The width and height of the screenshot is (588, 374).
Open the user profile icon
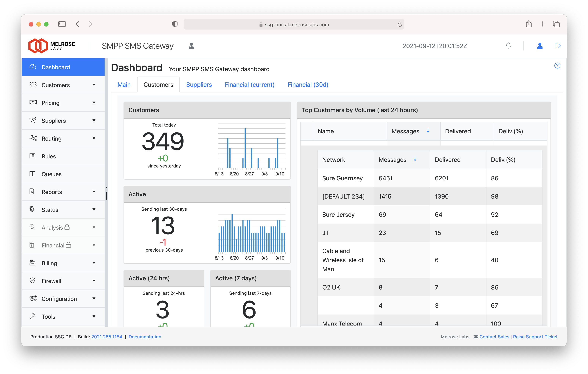[540, 46]
